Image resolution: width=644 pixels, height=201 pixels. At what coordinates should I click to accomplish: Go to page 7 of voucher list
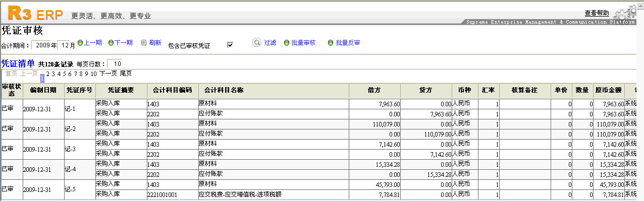click(75, 74)
